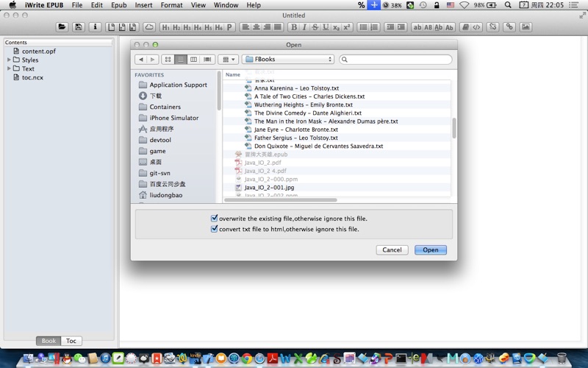588x368 pixels.
Task: Insert a bulleted list
Action: [363, 27]
